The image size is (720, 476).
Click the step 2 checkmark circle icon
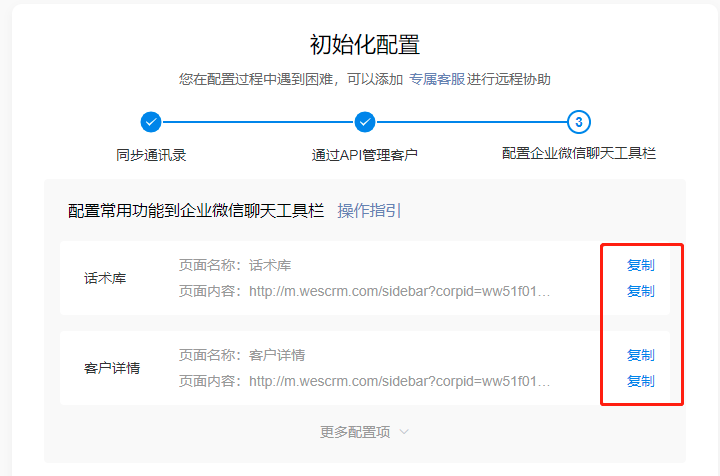(365, 122)
